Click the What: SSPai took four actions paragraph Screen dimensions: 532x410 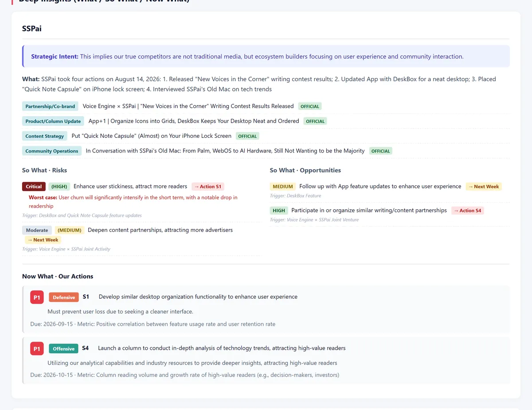click(x=266, y=84)
